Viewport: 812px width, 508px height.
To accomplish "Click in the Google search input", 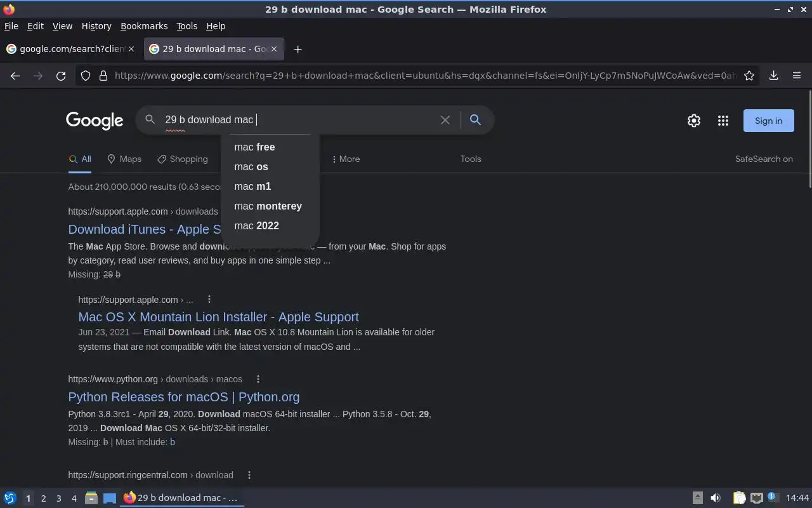I will tap(298, 119).
